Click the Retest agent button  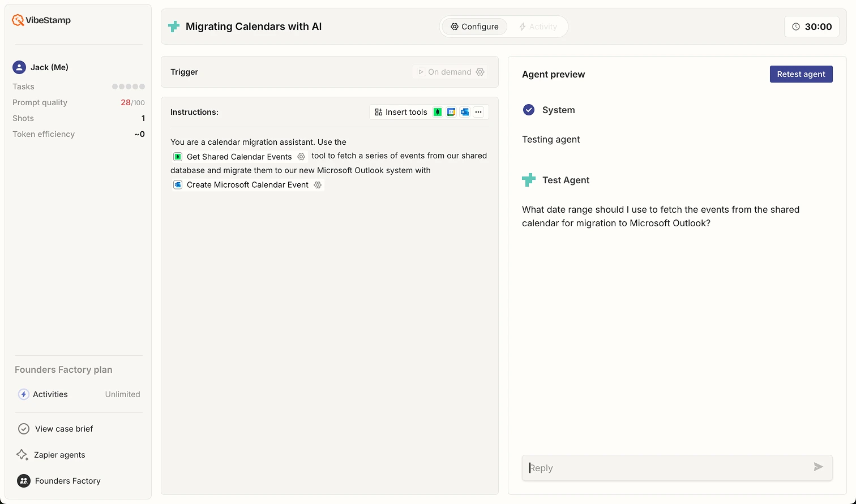point(801,74)
